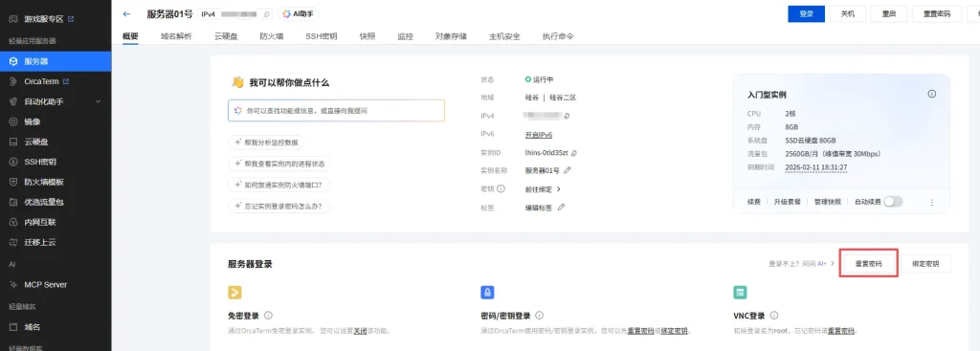Click info icon beside VNC登录
The width and height of the screenshot is (980, 351).
pyautogui.click(x=774, y=316)
